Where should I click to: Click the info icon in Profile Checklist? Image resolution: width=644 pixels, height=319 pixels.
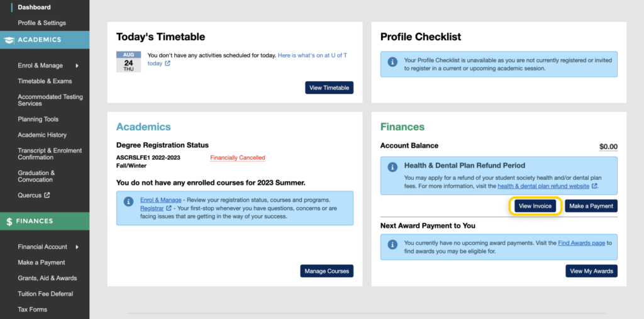(392, 61)
